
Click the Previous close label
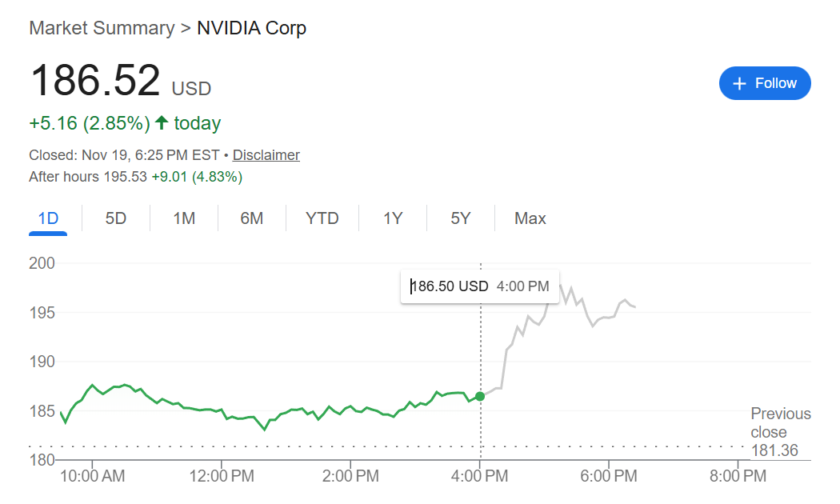pyautogui.click(x=780, y=422)
